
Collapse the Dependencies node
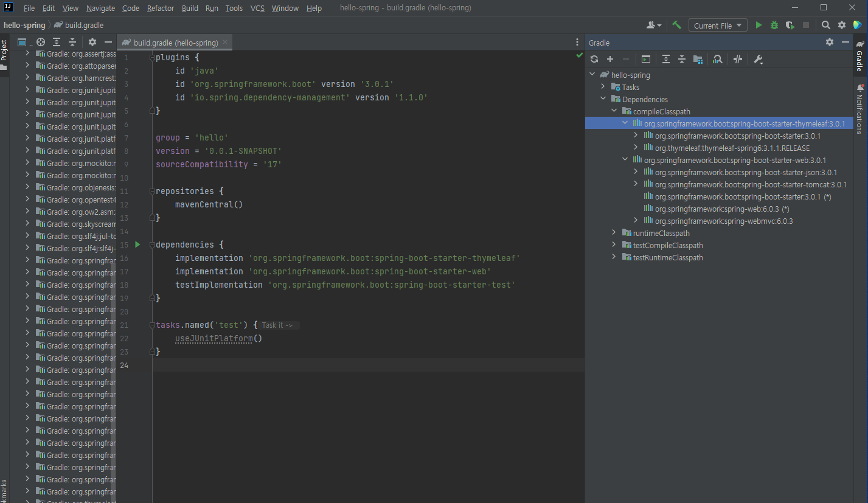(x=604, y=99)
